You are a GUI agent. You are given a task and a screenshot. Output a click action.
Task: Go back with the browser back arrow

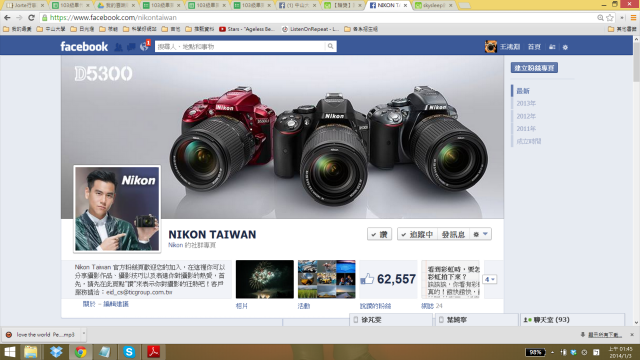[x=7, y=18]
